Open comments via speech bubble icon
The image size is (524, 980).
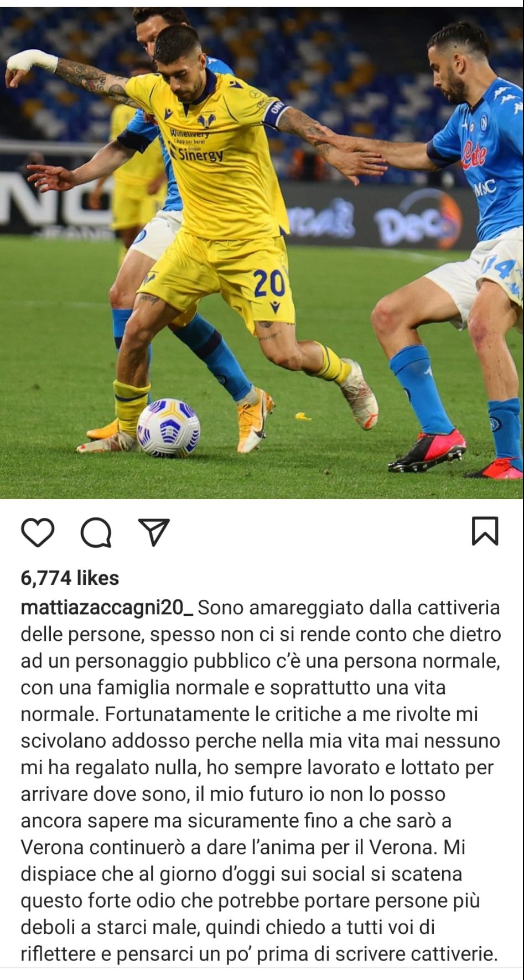coord(96,533)
